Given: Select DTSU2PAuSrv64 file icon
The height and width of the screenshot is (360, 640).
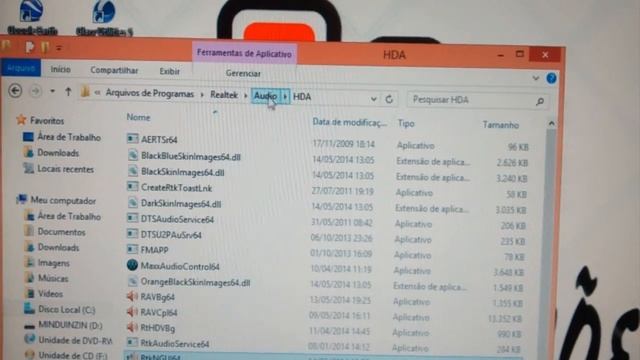Looking at the screenshot, I should coord(132,233).
